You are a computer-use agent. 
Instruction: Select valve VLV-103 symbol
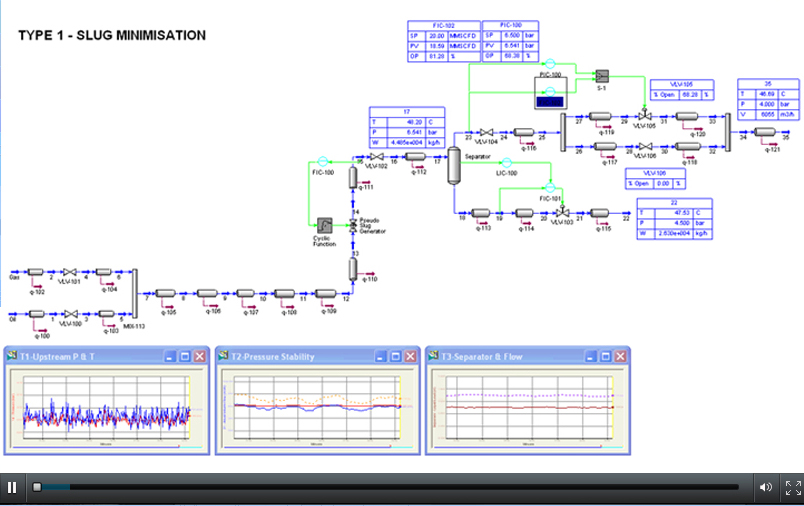pos(562,212)
